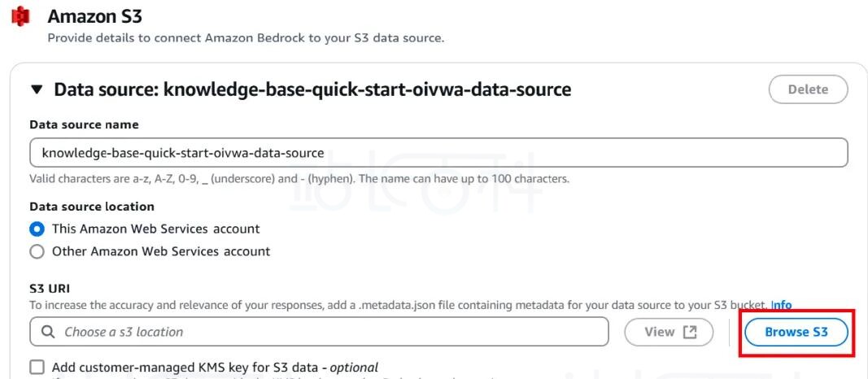Click the external-link icon on View button
The width and height of the screenshot is (868, 379).
690,332
